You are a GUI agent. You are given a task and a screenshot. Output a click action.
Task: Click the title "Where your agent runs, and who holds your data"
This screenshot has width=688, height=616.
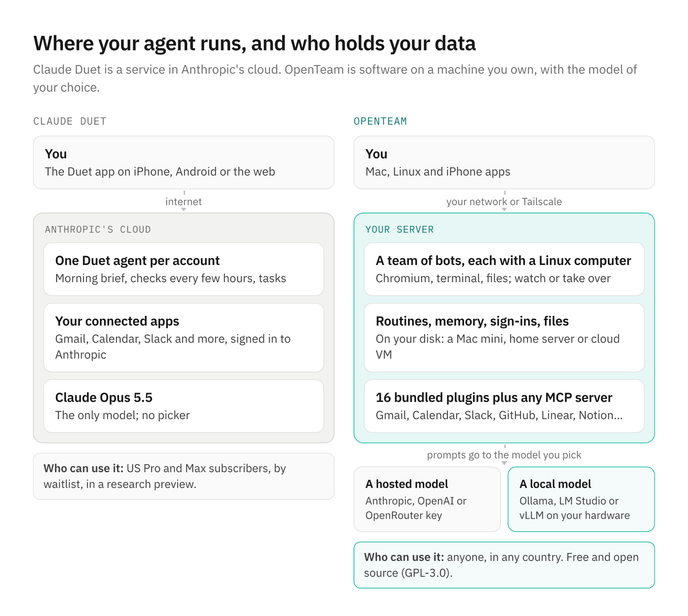coord(255,43)
